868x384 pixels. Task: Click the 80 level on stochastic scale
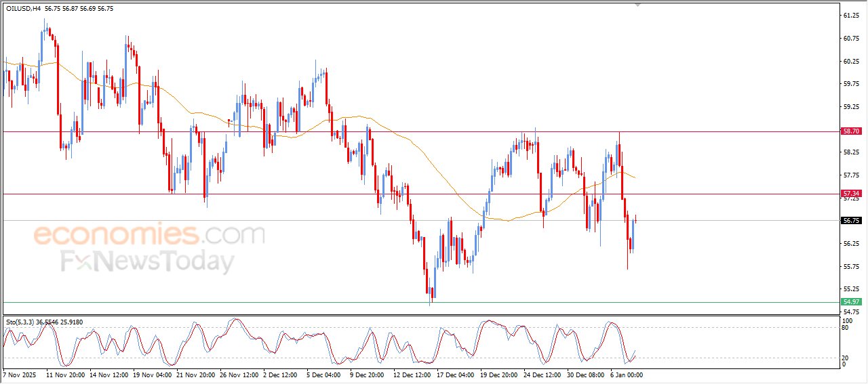(845, 327)
